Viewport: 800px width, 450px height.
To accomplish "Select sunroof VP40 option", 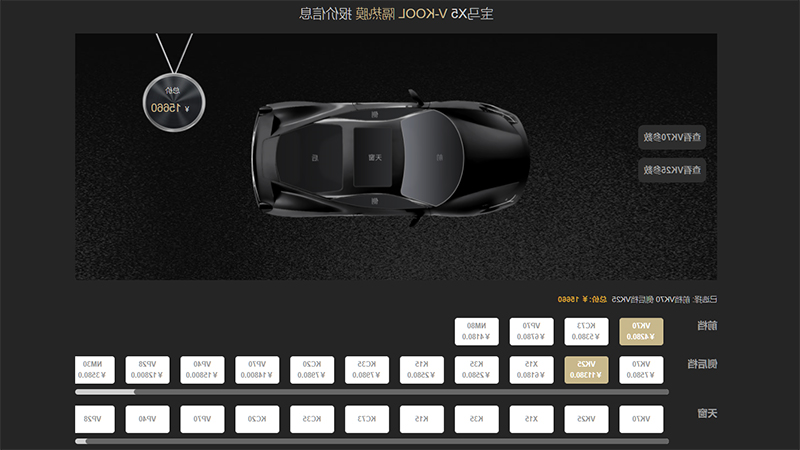I will pos(147,419).
